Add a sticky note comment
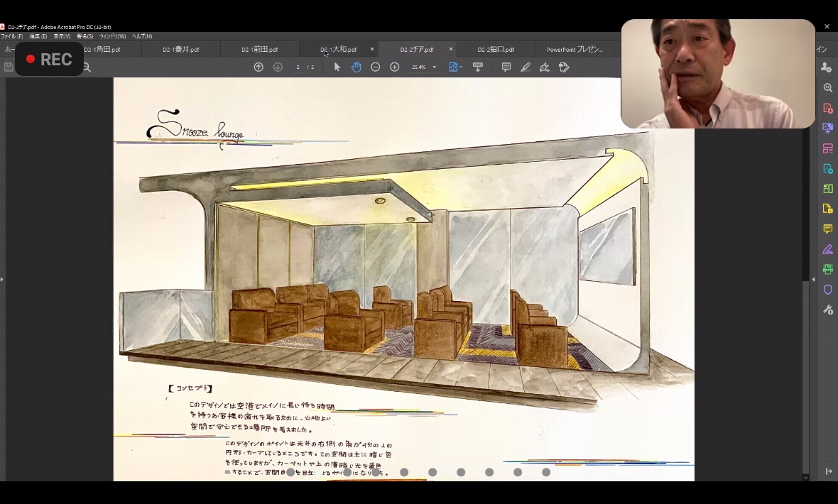Image resolution: width=838 pixels, height=504 pixels. [x=506, y=67]
